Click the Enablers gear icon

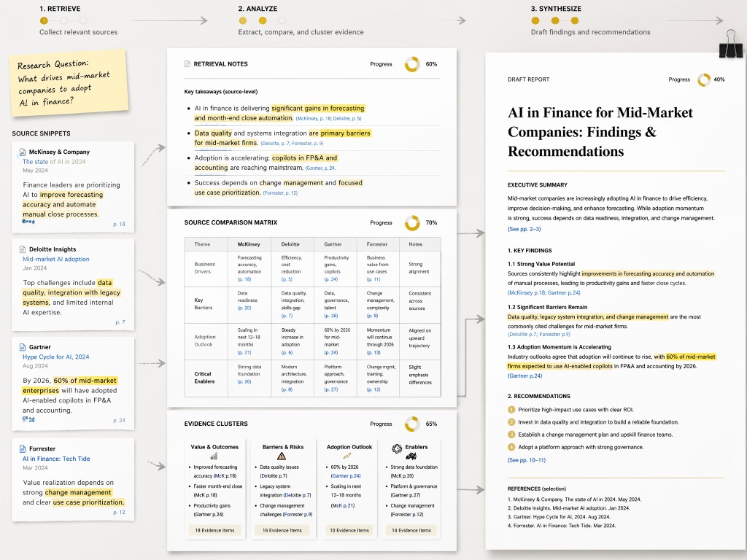(x=397, y=448)
